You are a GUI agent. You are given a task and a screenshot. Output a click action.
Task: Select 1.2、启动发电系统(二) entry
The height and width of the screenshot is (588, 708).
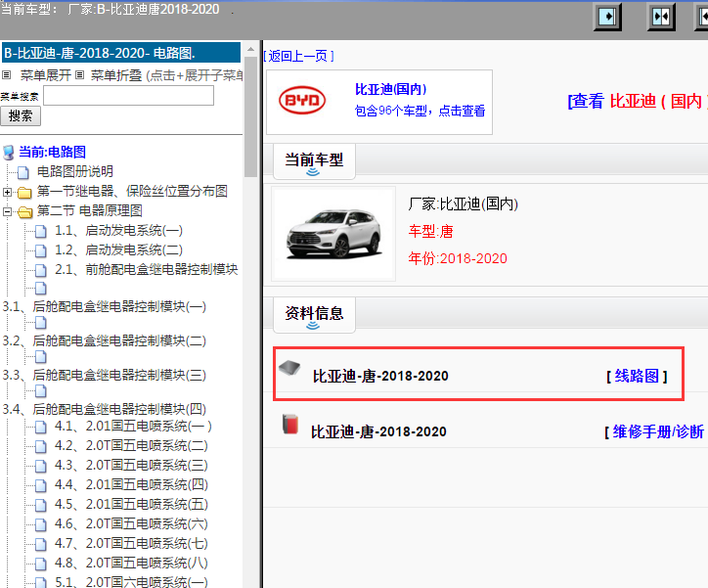(118, 250)
